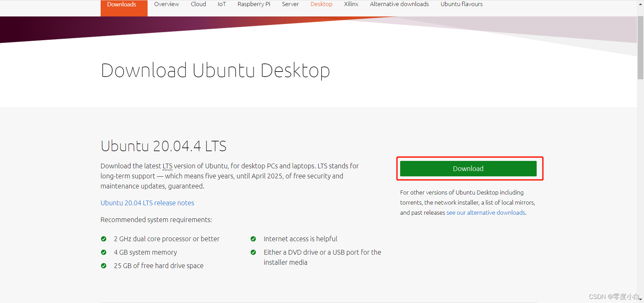Click the check icon beside 2 GHz processor
This screenshot has height=303, width=644.
pyautogui.click(x=104, y=239)
